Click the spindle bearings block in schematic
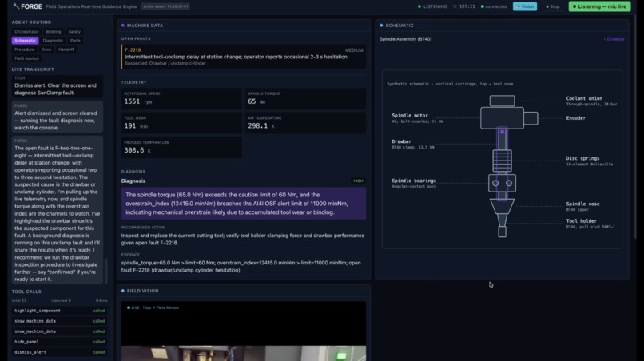Viewport: 644px width, 361px height. (x=502, y=183)
